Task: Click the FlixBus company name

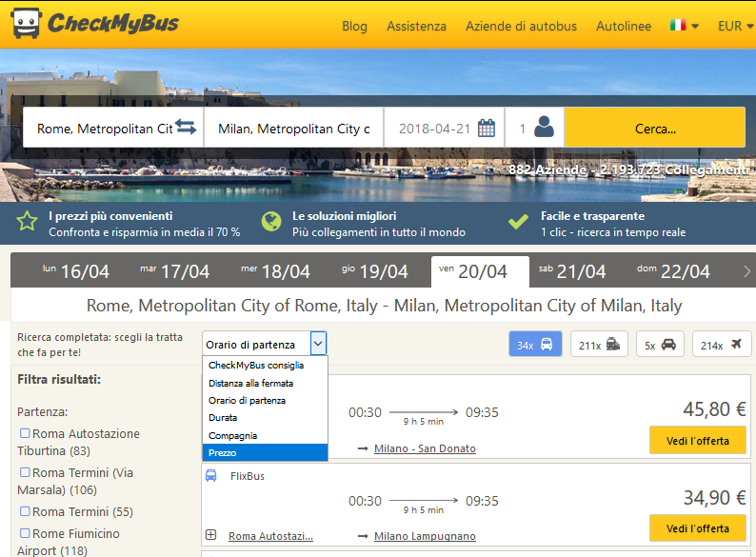Action: pyautogui.click(x=248, y=476)
